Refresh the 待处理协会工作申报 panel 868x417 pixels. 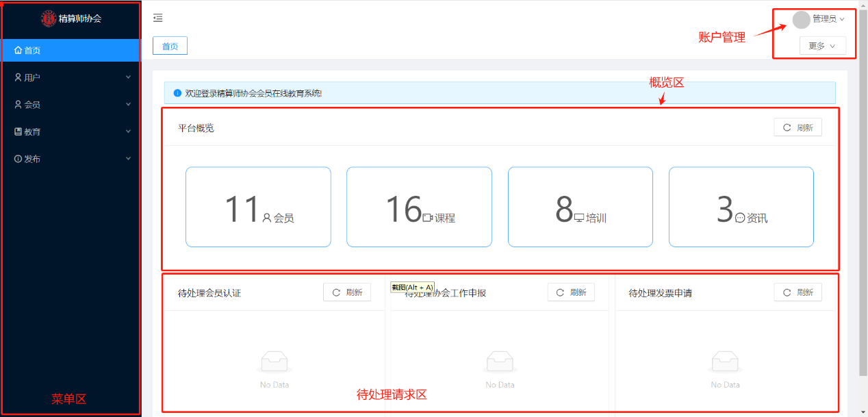coord(571,292)
